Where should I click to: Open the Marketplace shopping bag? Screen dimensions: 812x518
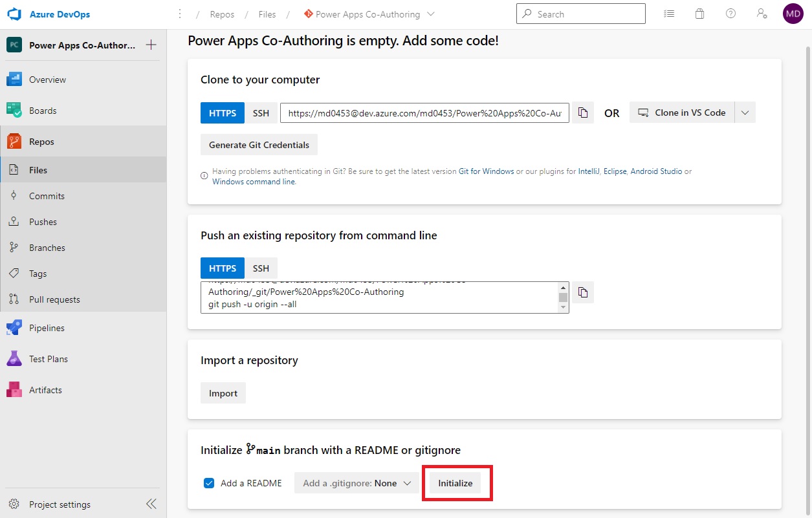pos(699,13)
